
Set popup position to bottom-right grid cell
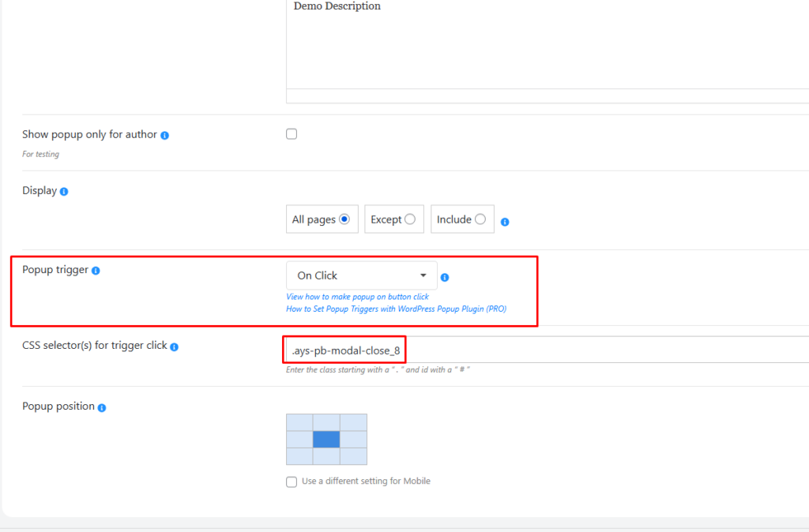coord(353,456)
